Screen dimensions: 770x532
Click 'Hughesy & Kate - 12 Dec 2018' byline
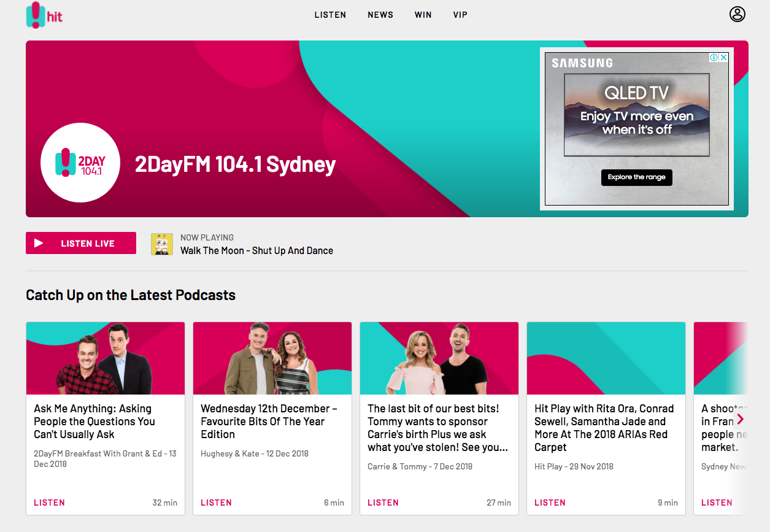coord(255,453)
